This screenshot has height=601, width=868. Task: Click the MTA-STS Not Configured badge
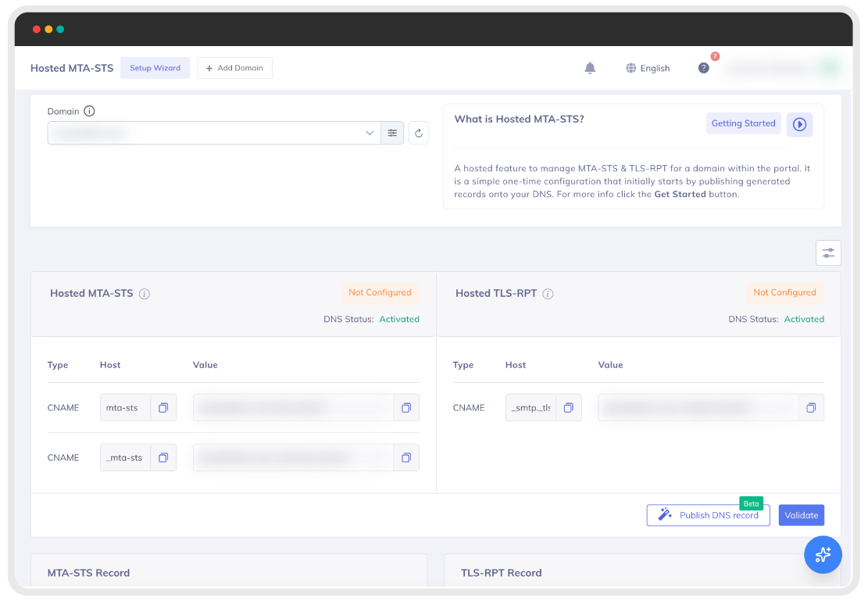click(x=380, y=292)
